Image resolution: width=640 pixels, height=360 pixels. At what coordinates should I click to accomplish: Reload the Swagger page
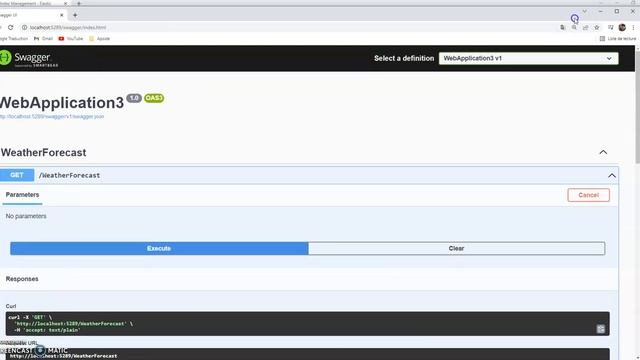pyautogui.click(x=11, y=27)
